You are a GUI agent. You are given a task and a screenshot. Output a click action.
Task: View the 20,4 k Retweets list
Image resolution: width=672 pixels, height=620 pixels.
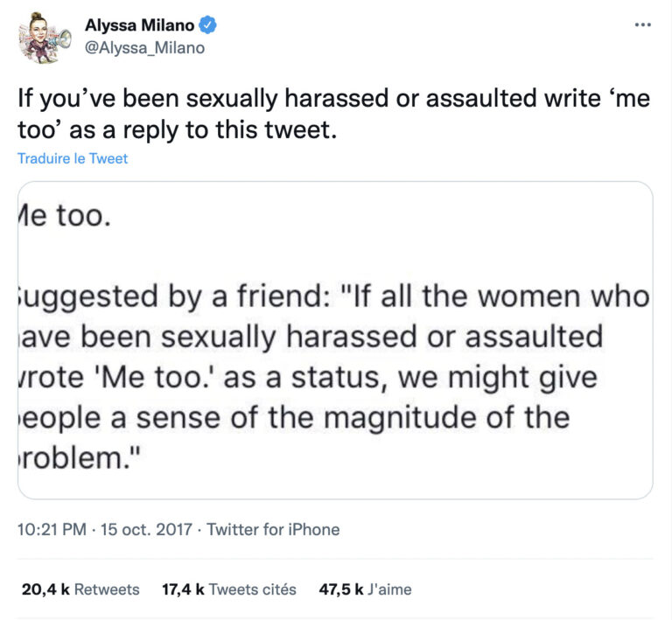point(80,589)
